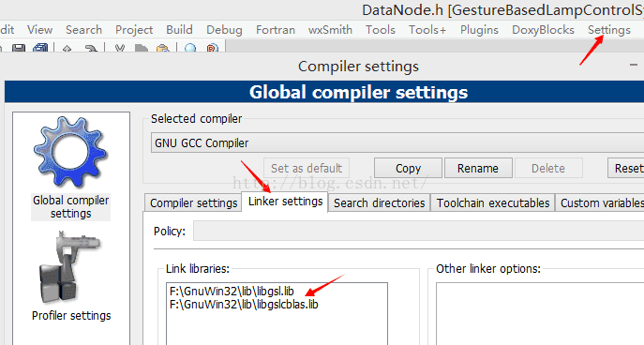Click the Find magnifier toolbar icon
The width and height of the screenshot is (644, 345).
click(x=190, y=49)
